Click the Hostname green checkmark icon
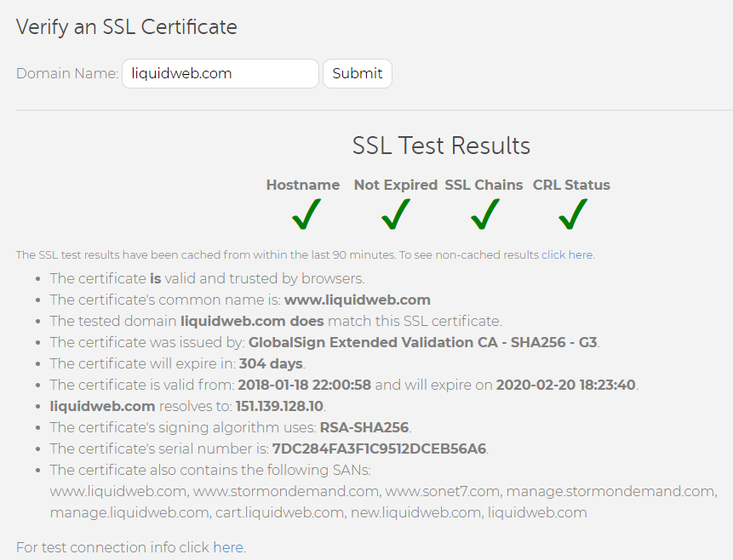Image resolution: width=733 pixels, height=560 pixels. click(305, 214)
